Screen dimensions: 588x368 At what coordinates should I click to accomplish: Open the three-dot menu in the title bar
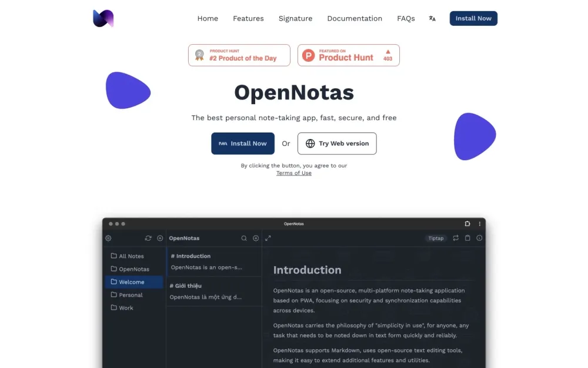[479, 224]
